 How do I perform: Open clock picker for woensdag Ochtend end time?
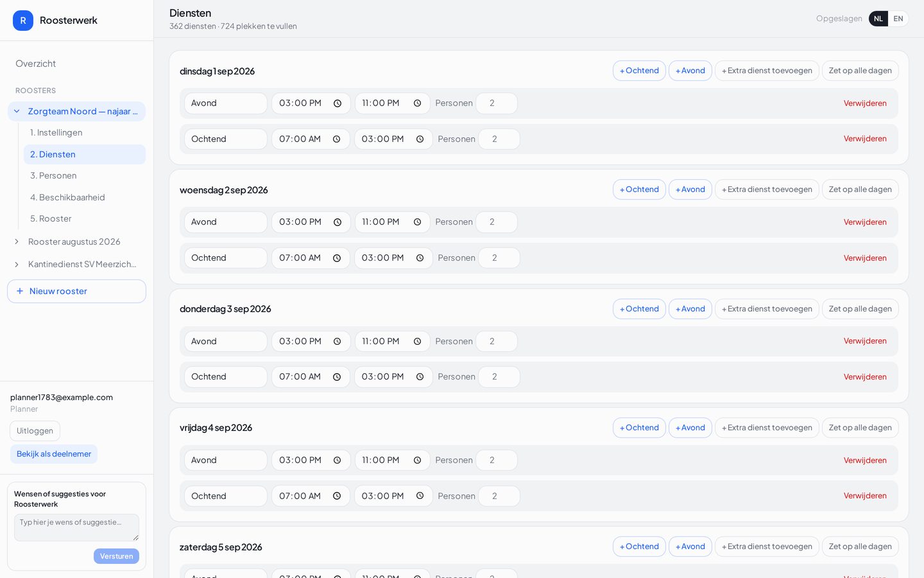(420, 258)
